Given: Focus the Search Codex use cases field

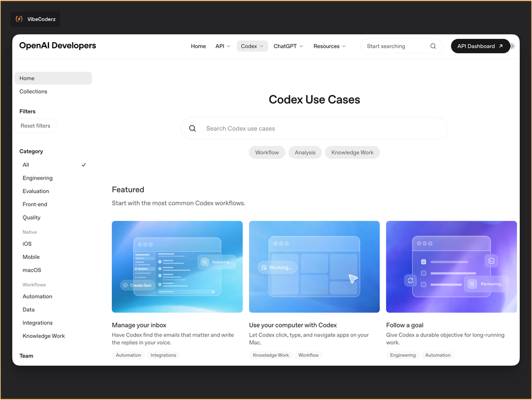Looking at the screenshot, I should (314, 128).
